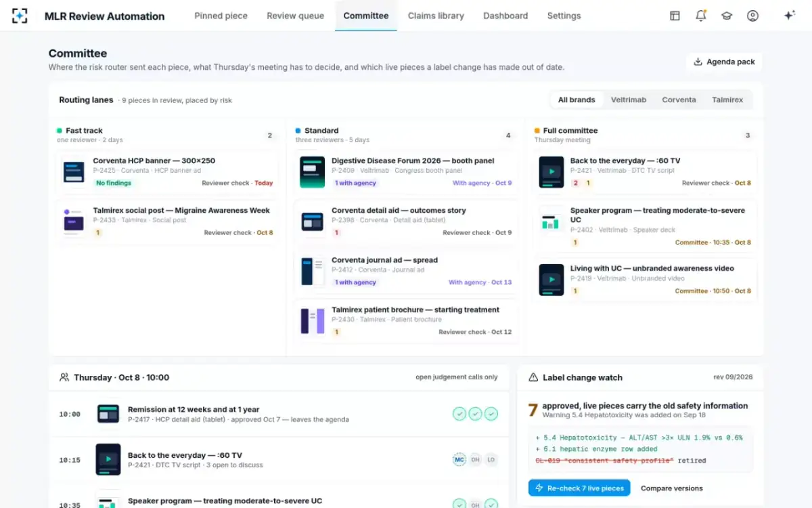Open the layout panel icon in header
The height and width of the screenshot is (508, 812).
(675, 16)
